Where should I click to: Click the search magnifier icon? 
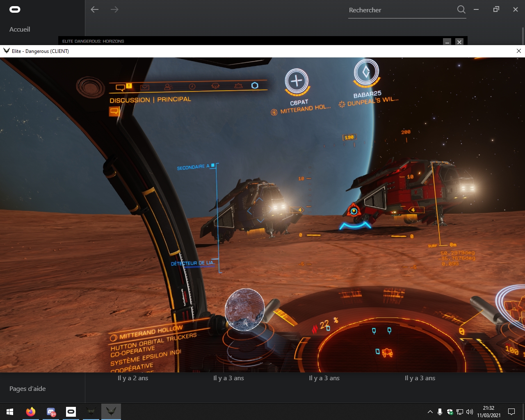coord(461,9)
